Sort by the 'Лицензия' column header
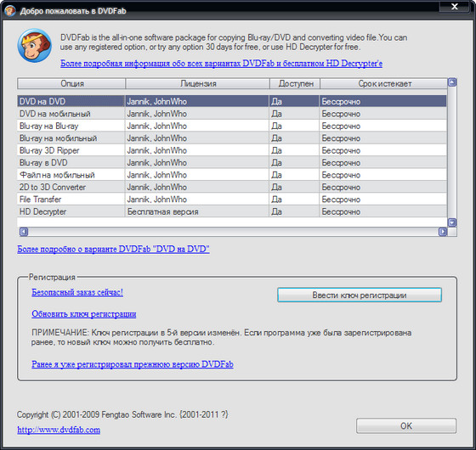Viewport: 476px width, 450px height. click(197, 84)
